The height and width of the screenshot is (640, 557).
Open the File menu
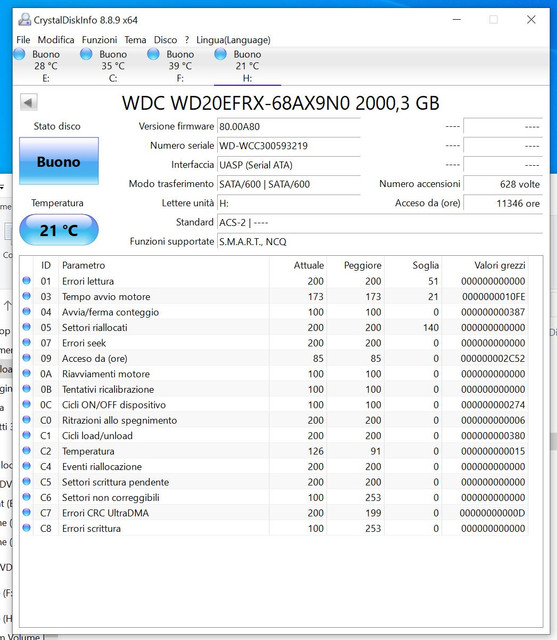pos(23,40)
